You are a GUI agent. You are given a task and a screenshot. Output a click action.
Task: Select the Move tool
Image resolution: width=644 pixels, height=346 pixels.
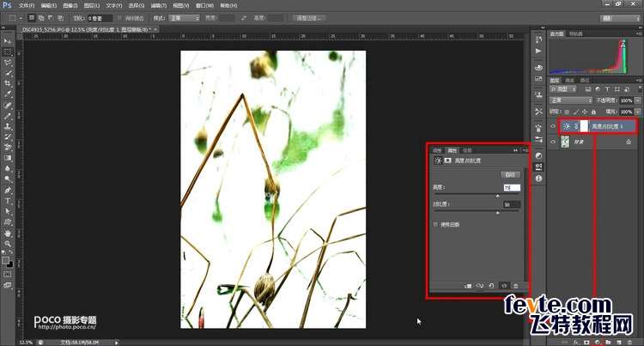(8, 41)
